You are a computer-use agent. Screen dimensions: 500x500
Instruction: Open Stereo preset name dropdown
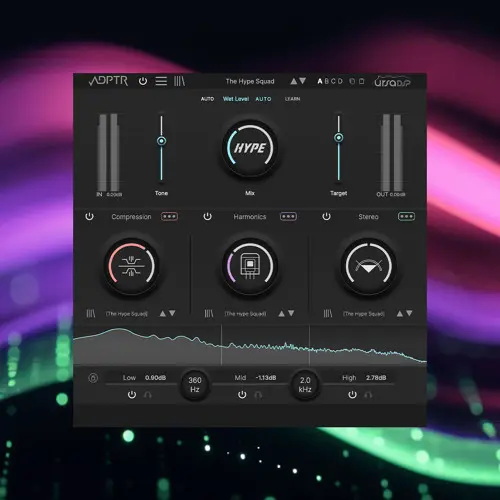coord(364,314)
